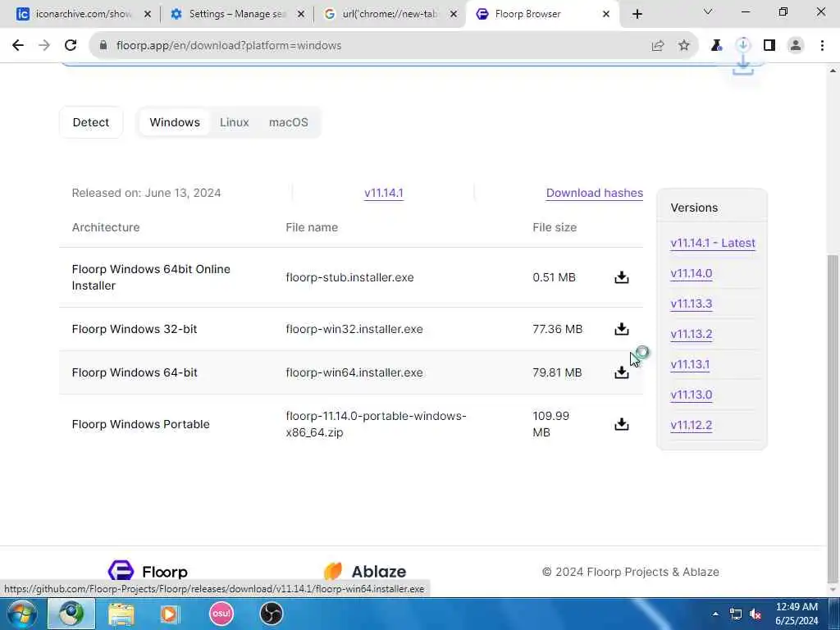The height and width of the screenshot is (630, 840).
Task: Click the 109.99 MB file size text
Action: point(550,424)
